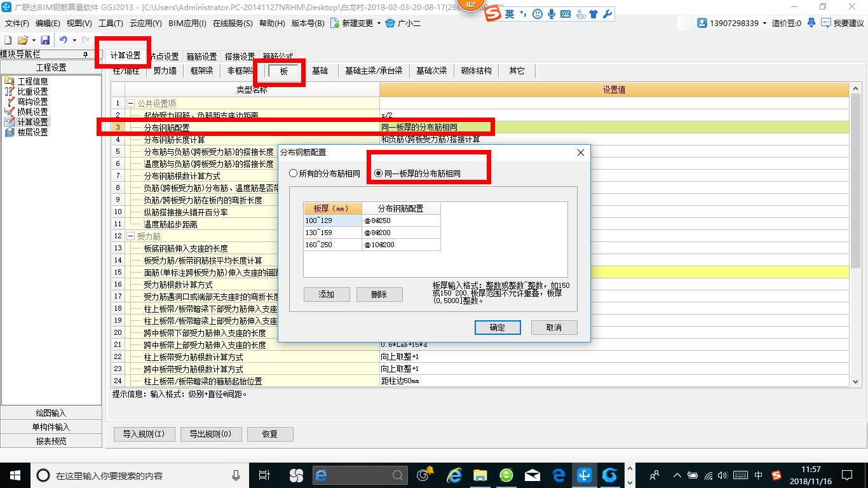Open the Undo history dropdown arrow
The image size is (868, 488).
coord(74,40)
